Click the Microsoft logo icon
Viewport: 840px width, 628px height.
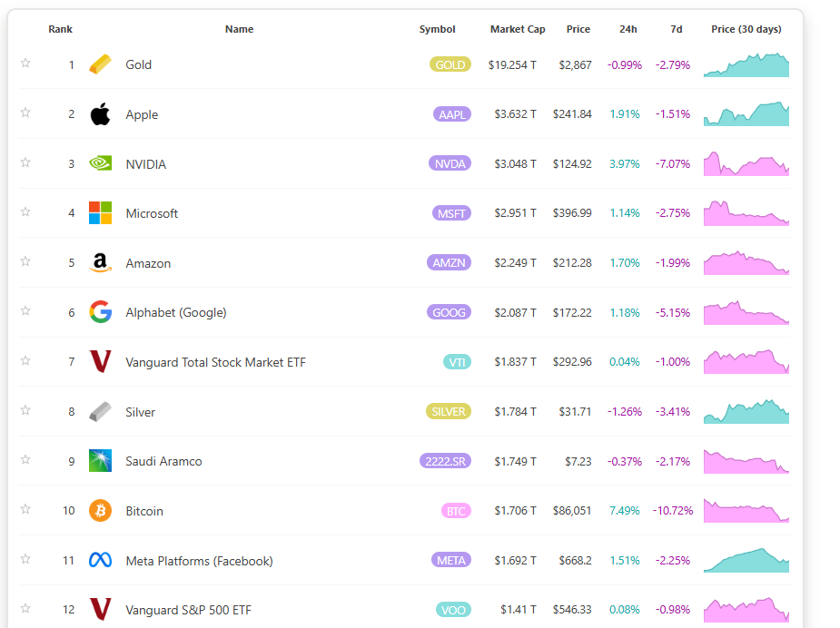click(x=101, y=213)
